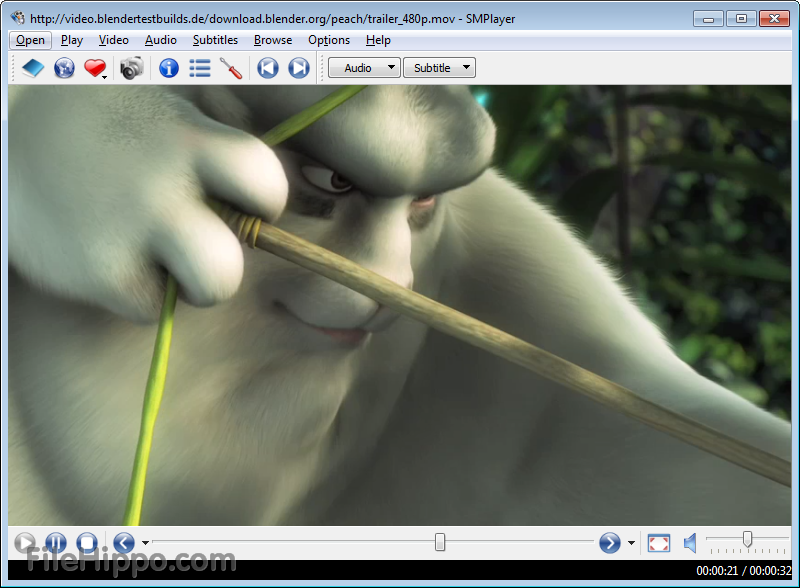The width and height of the screenshot is (800, 588).
Task: Open the Browse menu
Action: 273,40
